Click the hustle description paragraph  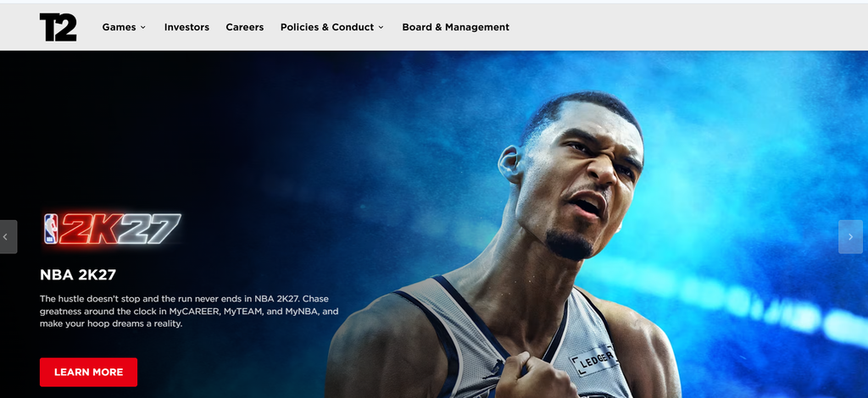(x=189, y=312)
